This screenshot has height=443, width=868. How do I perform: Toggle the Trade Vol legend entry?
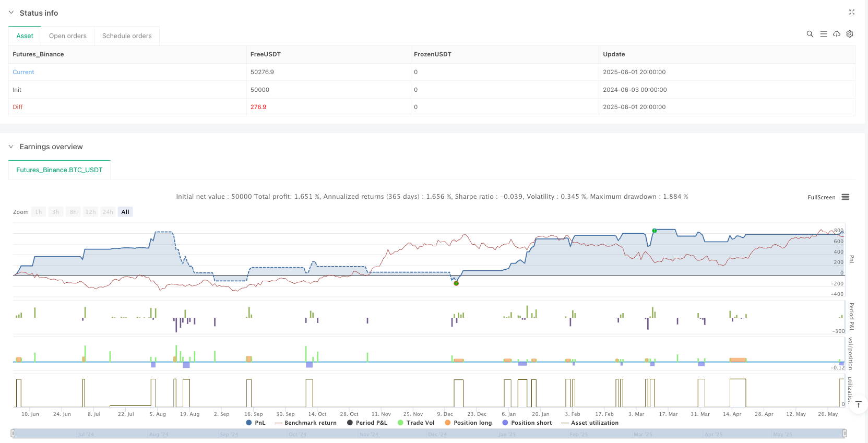(415, 423)
